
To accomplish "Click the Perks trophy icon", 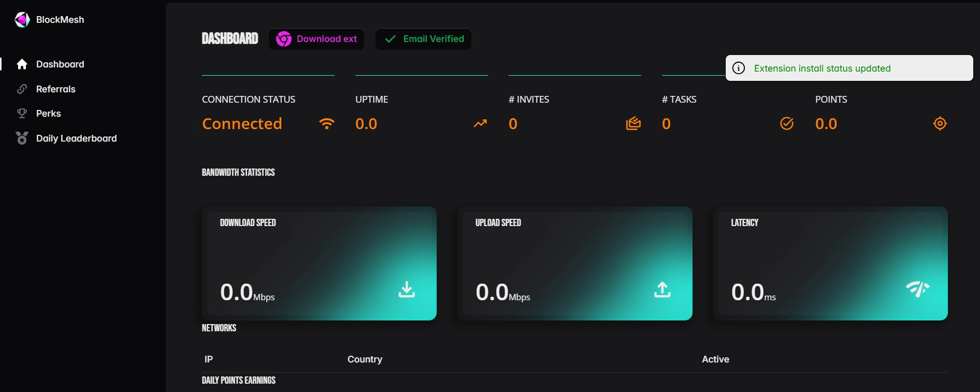I will coord(22,113).
